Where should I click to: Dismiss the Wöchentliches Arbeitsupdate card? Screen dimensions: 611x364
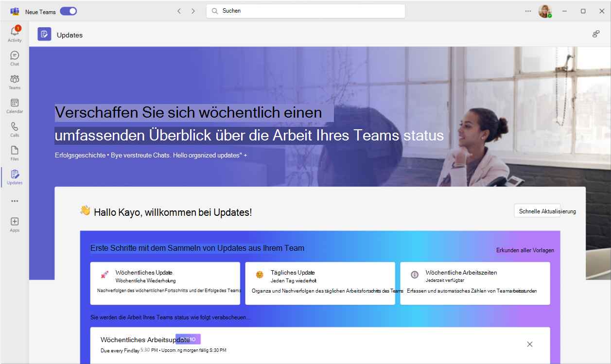[x=530, y=344]
